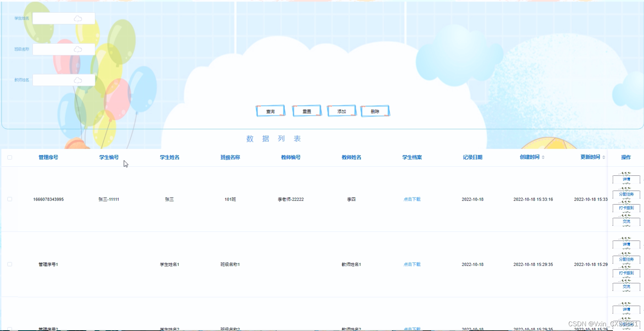Screen dimensions: 644x331
Task: Click 点击下载 link in 张三 row
Action: pyautogui.click(x=412, y=199)
